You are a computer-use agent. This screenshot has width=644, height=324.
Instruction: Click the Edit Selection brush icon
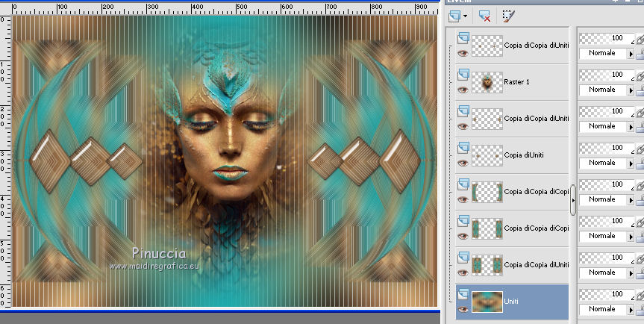pyautogui.click(x=508, y=16)
